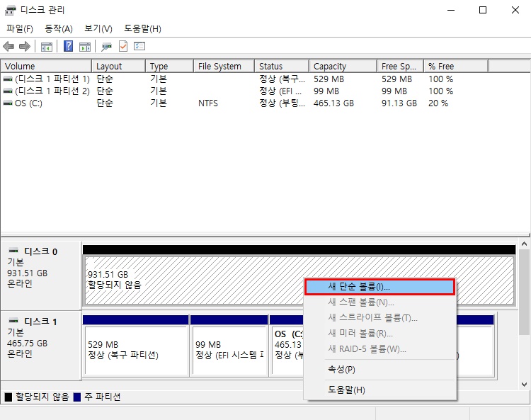Click the disk pane vertical scrollbar thumb
The image size is (531, 420).
(524, 293)
